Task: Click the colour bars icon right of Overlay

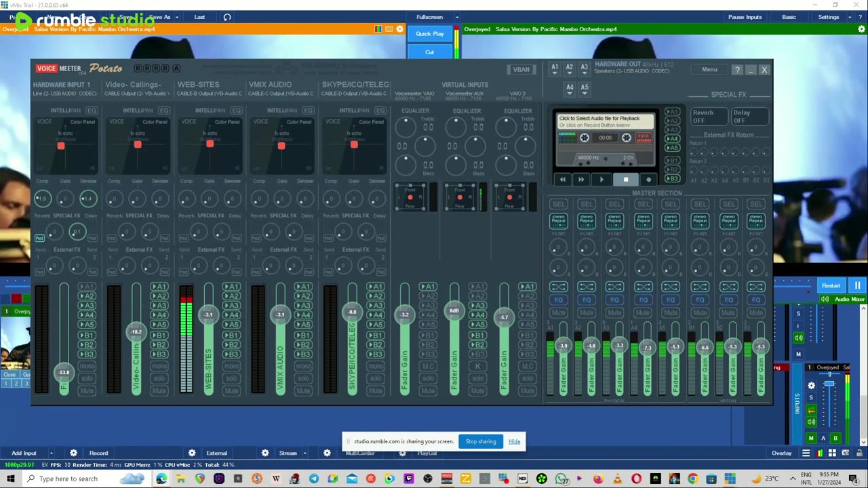Action: [820, 453]
